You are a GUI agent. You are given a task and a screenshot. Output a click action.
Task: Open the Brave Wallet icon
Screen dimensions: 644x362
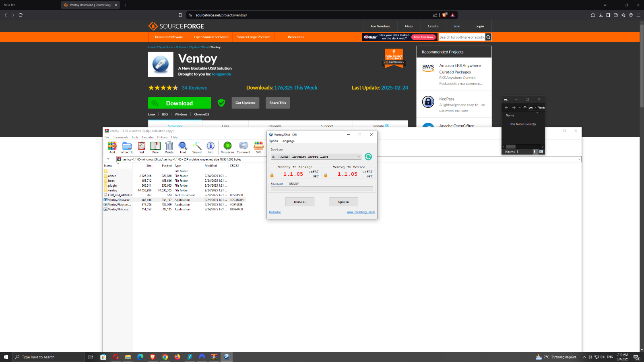point(616,15)
